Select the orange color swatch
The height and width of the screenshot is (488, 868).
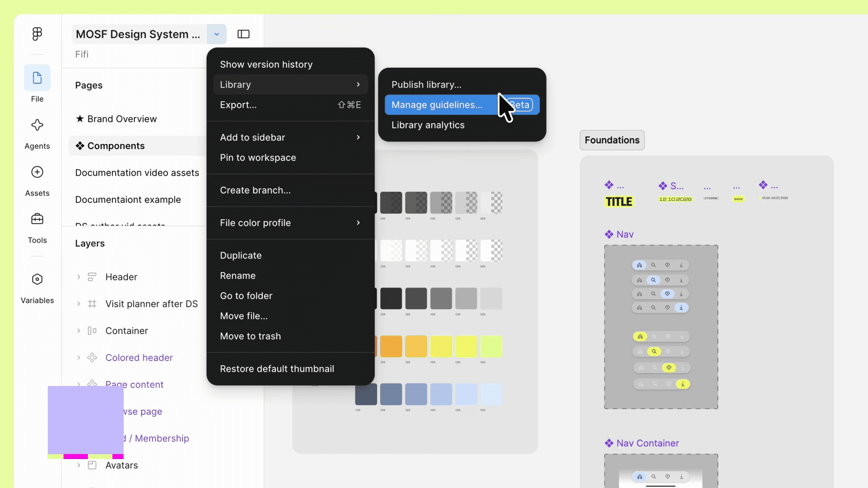391,347
